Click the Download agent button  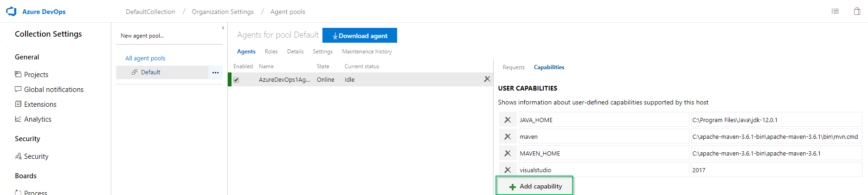pos(360,36)
